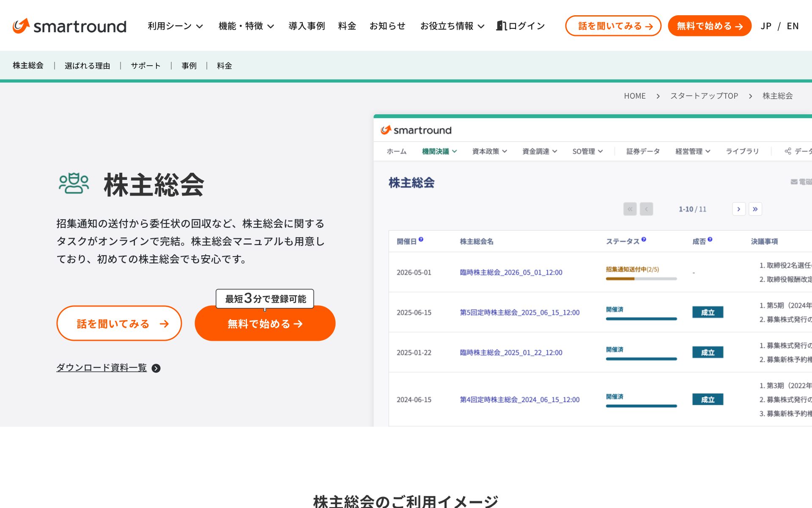This screenshot has width=812, height=508.
Task: Open 第4回定時株主総会_2024_06_15_12:00 link
Action: coord(520,400)
